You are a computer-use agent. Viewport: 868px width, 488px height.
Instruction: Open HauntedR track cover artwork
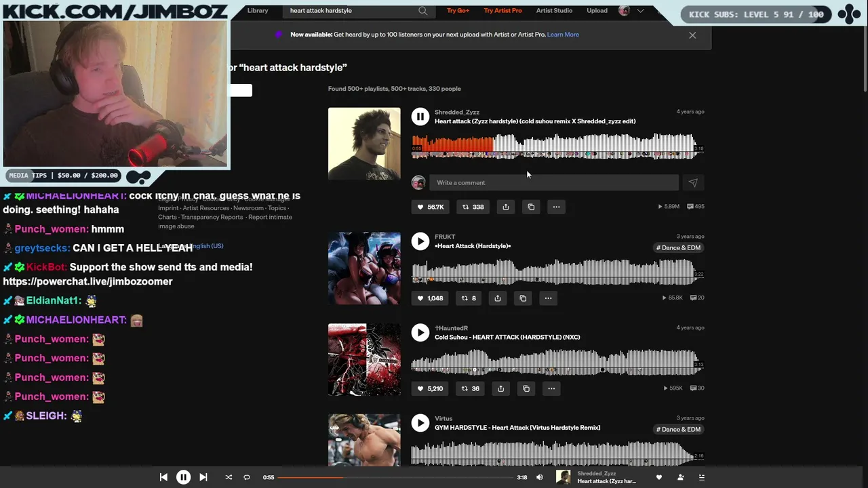[x=364, y=359]
